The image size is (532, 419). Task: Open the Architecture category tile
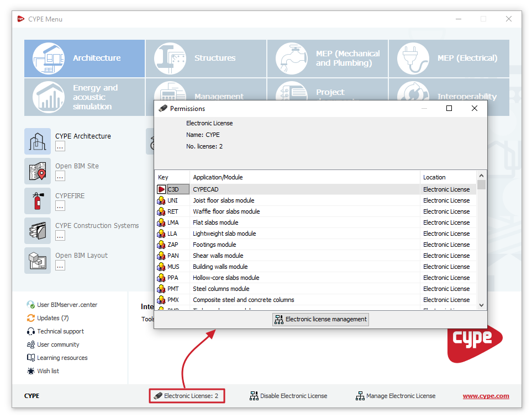85,59
